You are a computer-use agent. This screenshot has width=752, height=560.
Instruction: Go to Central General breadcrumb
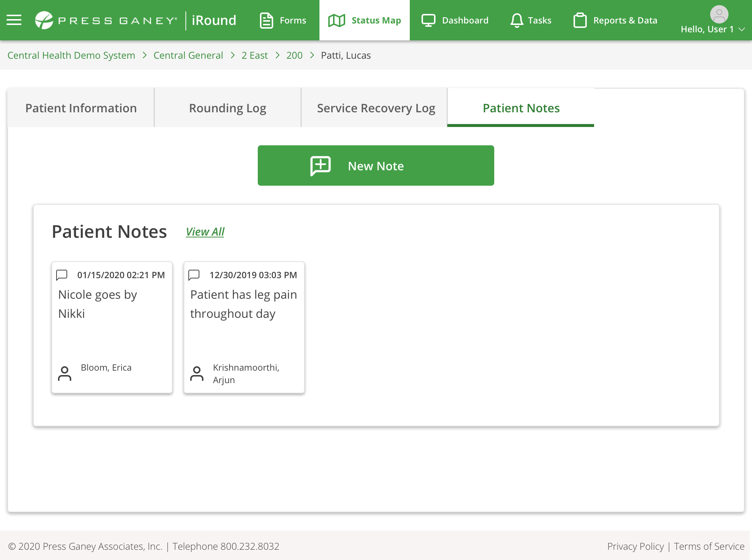(188, 55)
